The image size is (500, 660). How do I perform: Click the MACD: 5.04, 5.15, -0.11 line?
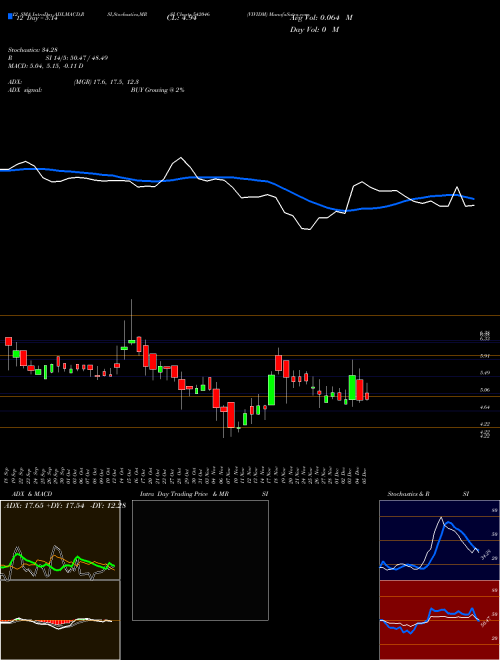(x=45, y=66)
